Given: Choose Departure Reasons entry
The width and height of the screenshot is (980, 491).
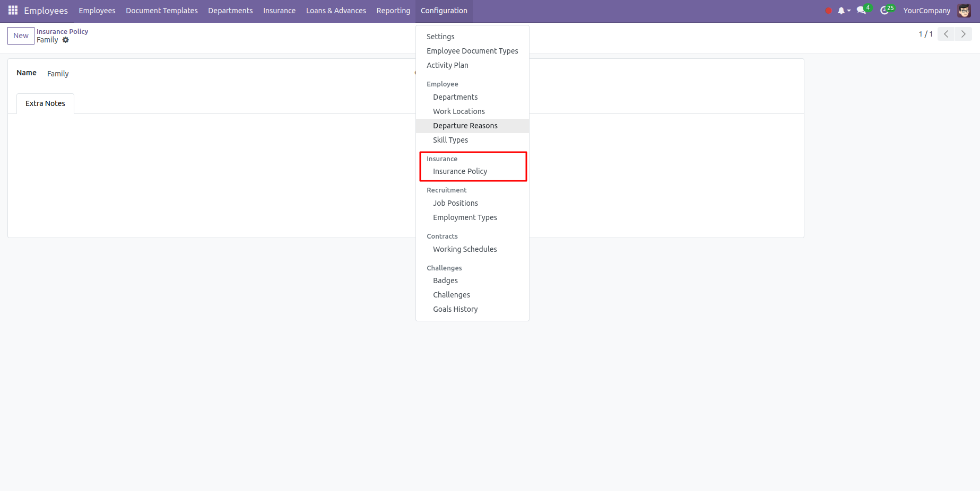Looking at the screenshot, I should pyautogui.click(x=472, y=126).
